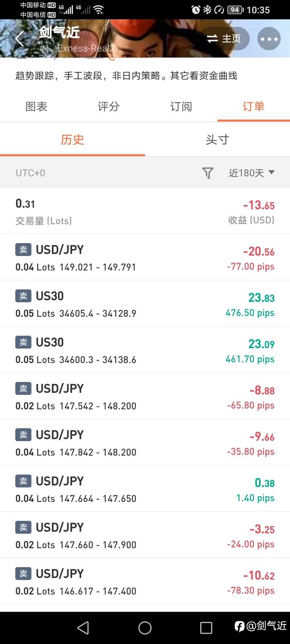Image resolution: width=290 pixels, height=644 pixels.
Task: Open Android recent apps square button
Action: pos(206,628)
